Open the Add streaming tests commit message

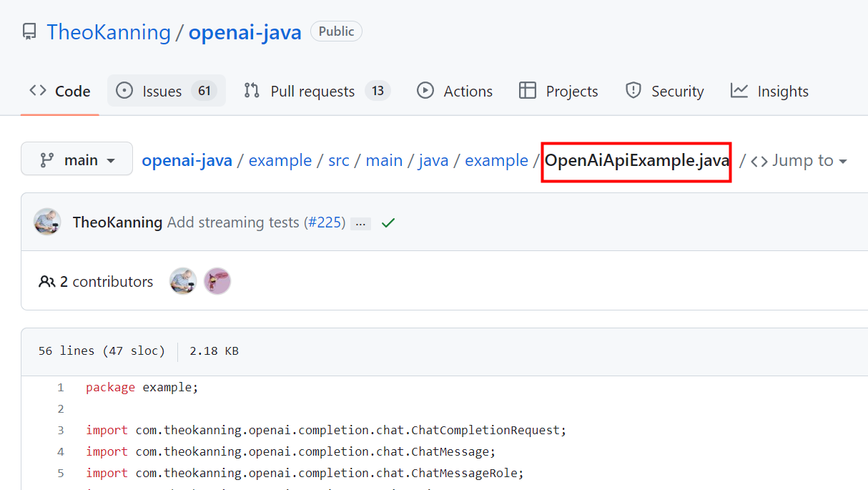(233, 222)
